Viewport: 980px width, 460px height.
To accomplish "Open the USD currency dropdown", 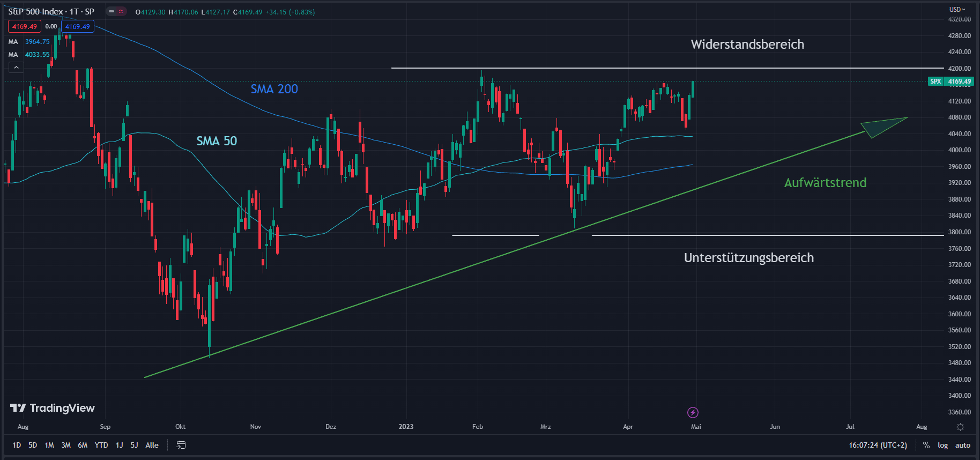I will 957,9.
